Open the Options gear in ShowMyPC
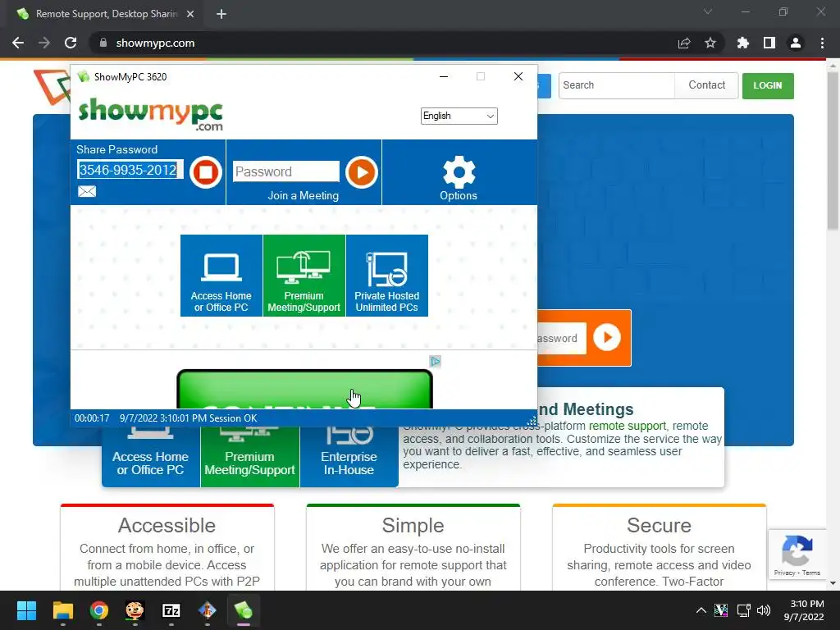Viewport: 840px width, 630px height. [459, 178]
